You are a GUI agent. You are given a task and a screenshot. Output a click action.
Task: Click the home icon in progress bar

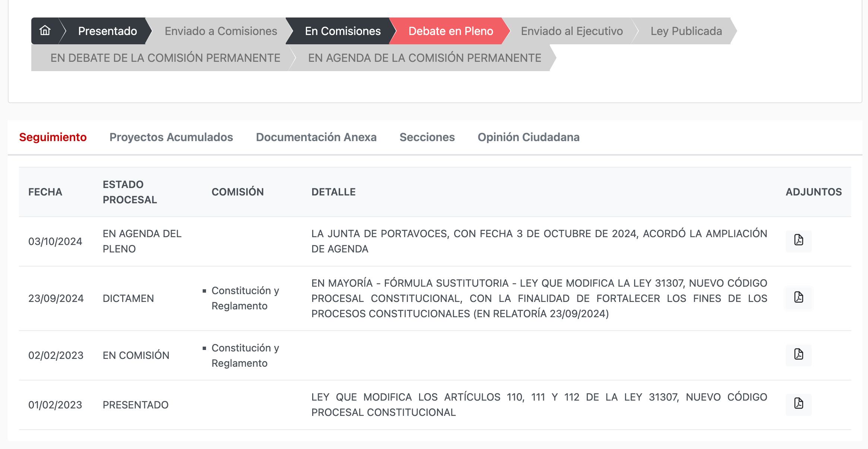coord(45,31)
